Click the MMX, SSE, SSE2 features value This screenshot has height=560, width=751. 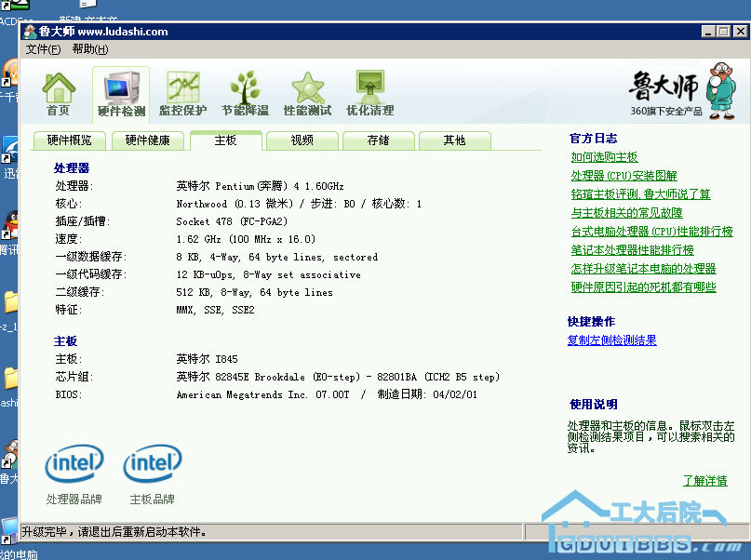point(215,310)
